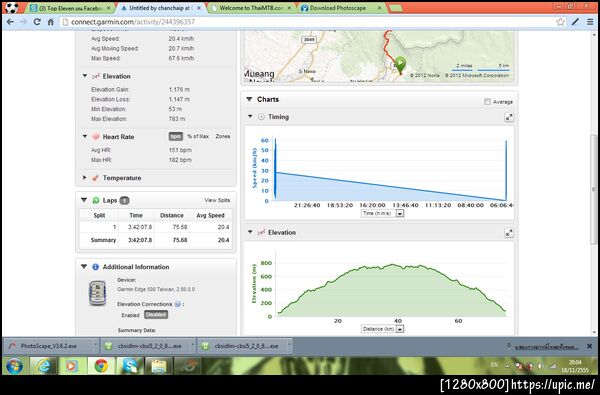Open the file explorer taskbar icon
Screen dimensions: 600x395
[158, 366]
